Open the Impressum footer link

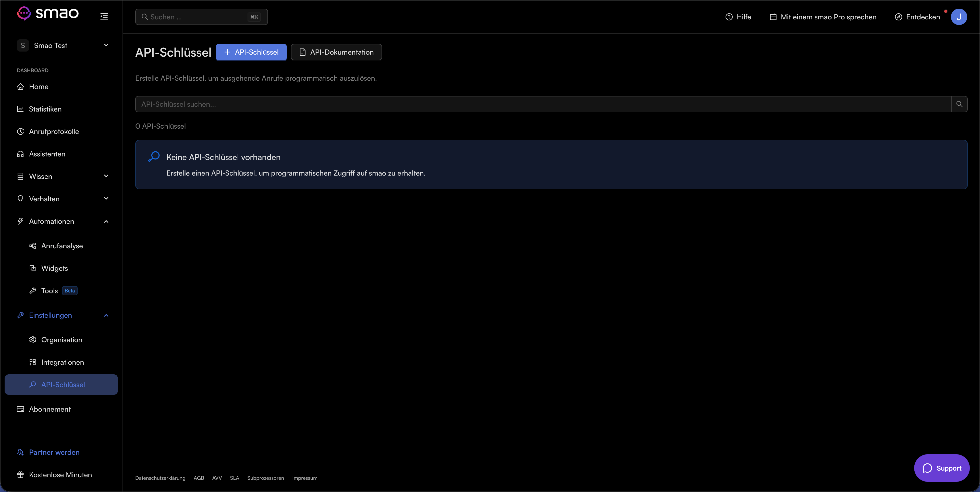coord(305,478)
